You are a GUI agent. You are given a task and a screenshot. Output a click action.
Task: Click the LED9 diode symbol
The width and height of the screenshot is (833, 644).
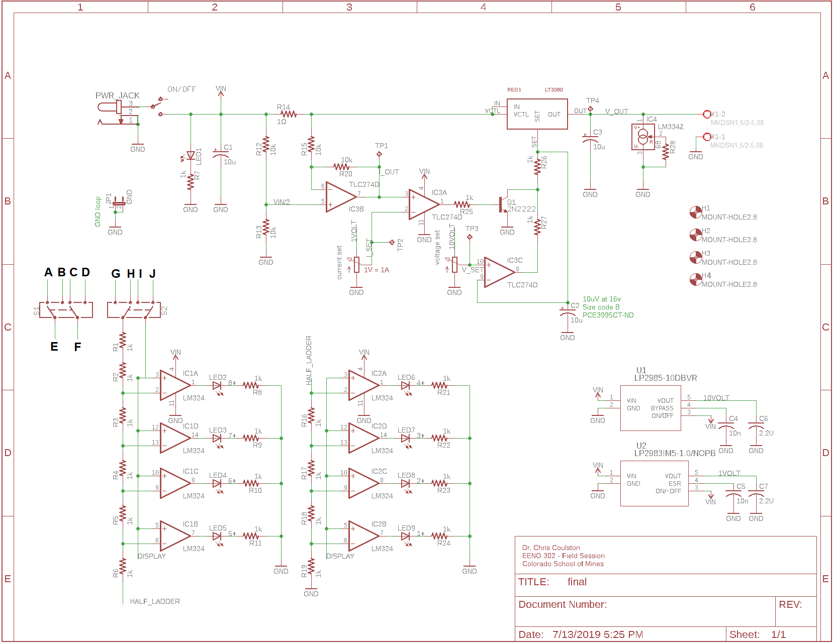click(406, 536)
